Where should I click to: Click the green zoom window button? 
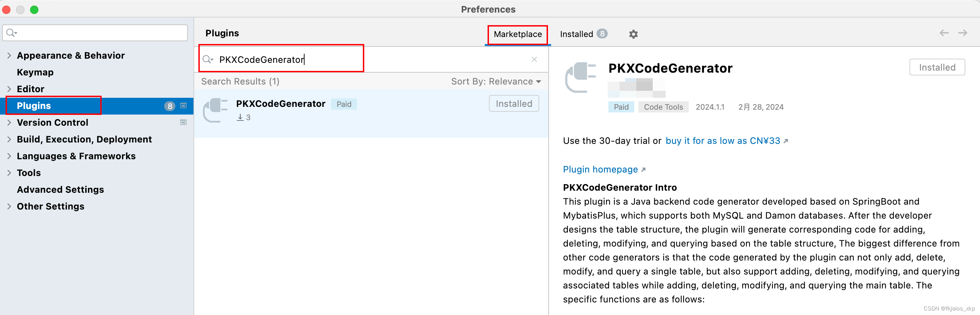[x=34, y=9]
